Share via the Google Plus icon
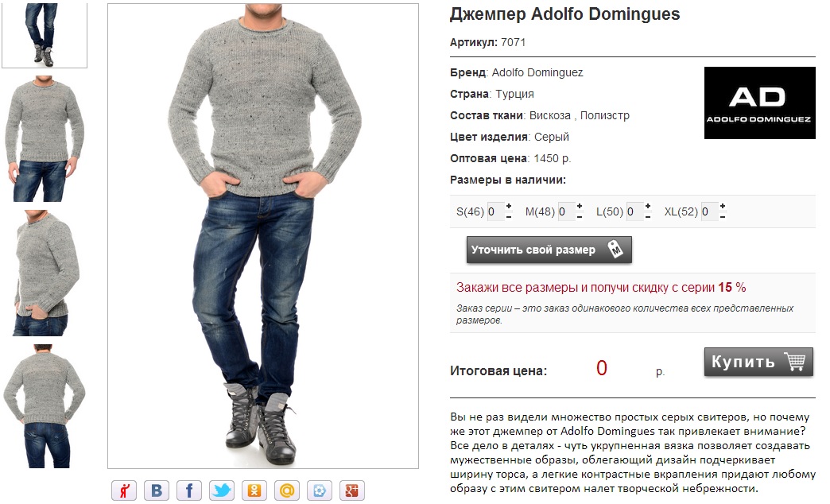 pos(351,490)
